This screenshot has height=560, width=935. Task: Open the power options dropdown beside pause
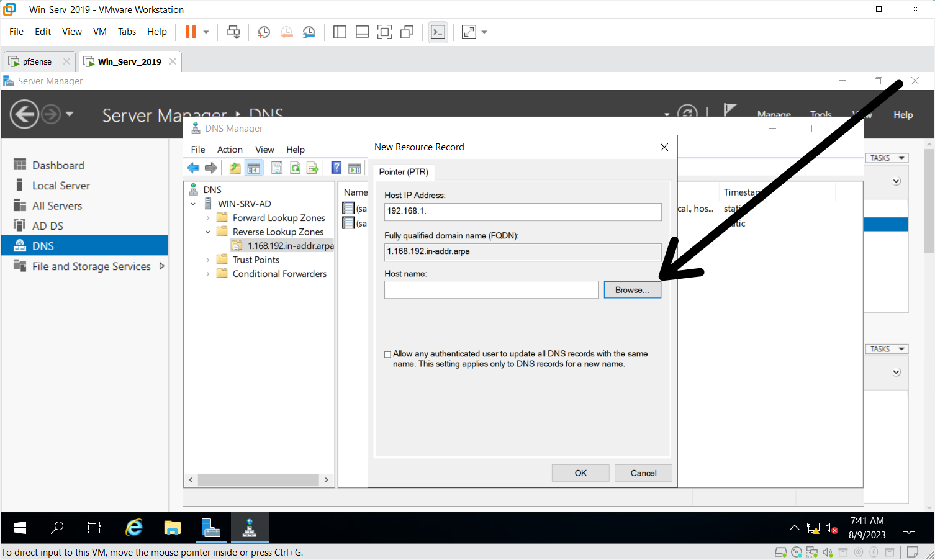(206, 32)
